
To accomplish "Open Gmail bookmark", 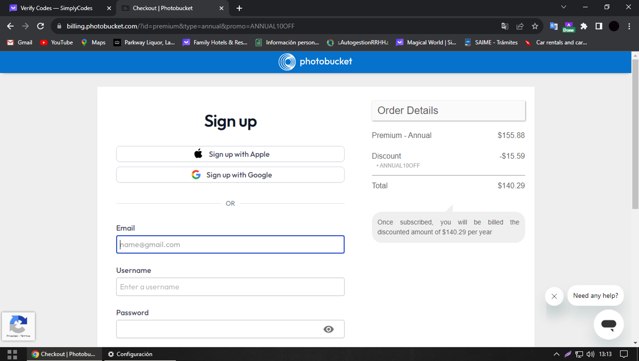I will (20, 42).
